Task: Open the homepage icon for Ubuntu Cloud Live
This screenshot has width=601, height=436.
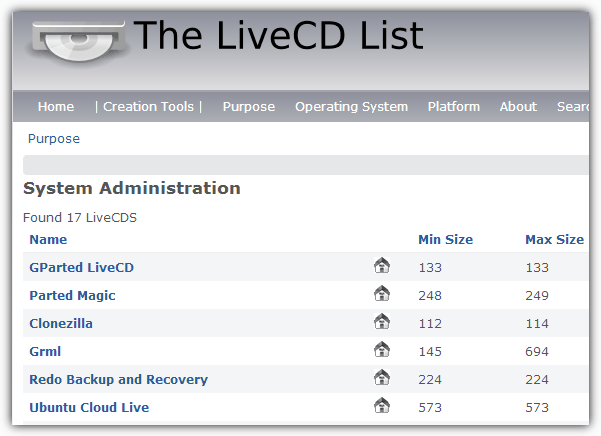Action: (382, 405)
